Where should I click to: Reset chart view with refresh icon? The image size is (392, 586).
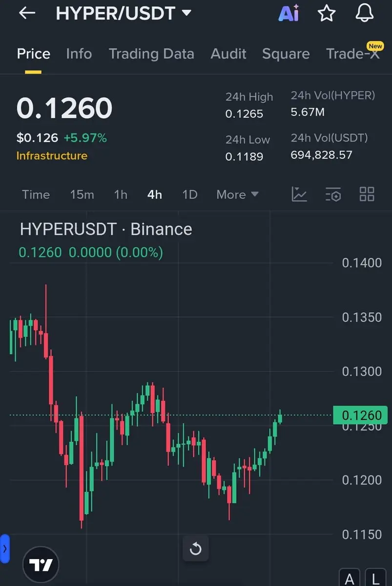(x=196, y=549)
